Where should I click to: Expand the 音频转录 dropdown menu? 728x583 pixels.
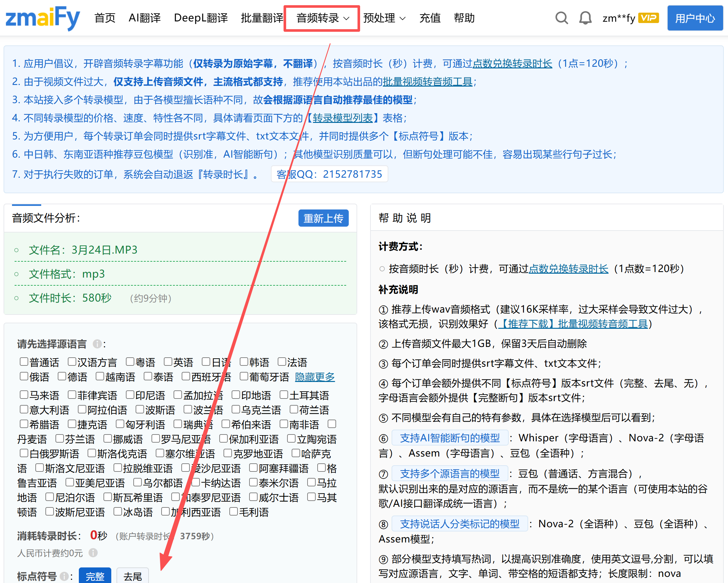pyautogui.click(x=322, y=18)
